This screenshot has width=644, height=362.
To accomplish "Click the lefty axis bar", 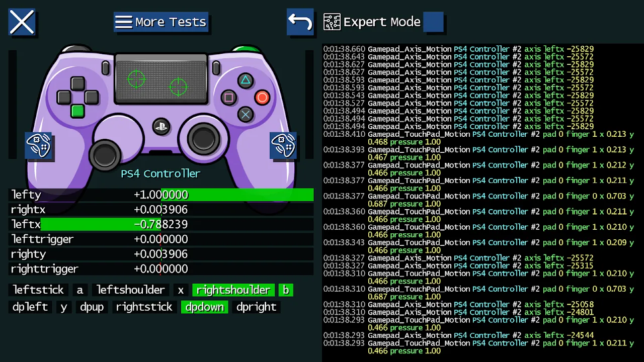I will (161, 195).
